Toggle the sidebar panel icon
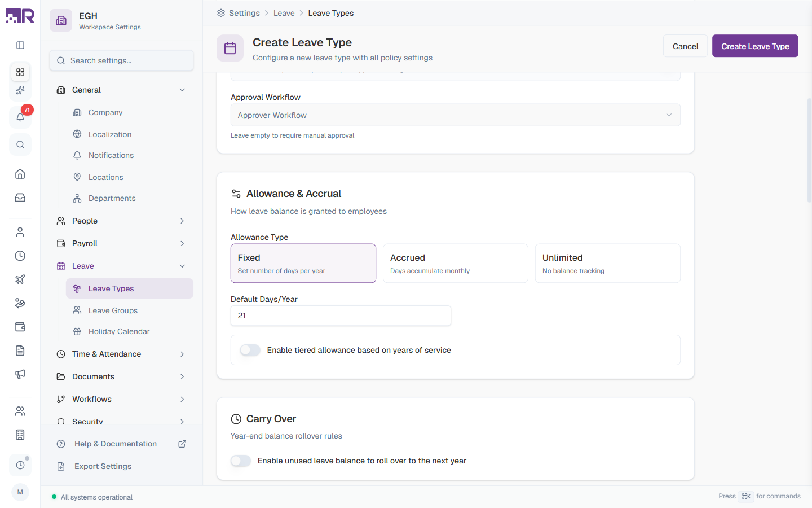812x508 pixels. pos(20,45)
